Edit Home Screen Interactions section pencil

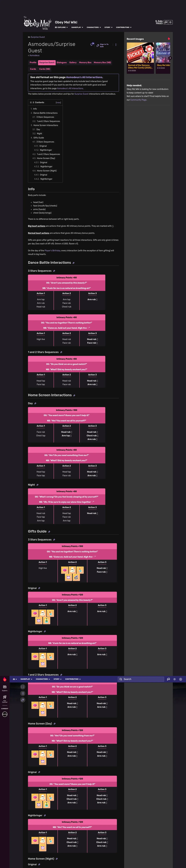pyautogui.click(x=74, y=395)
